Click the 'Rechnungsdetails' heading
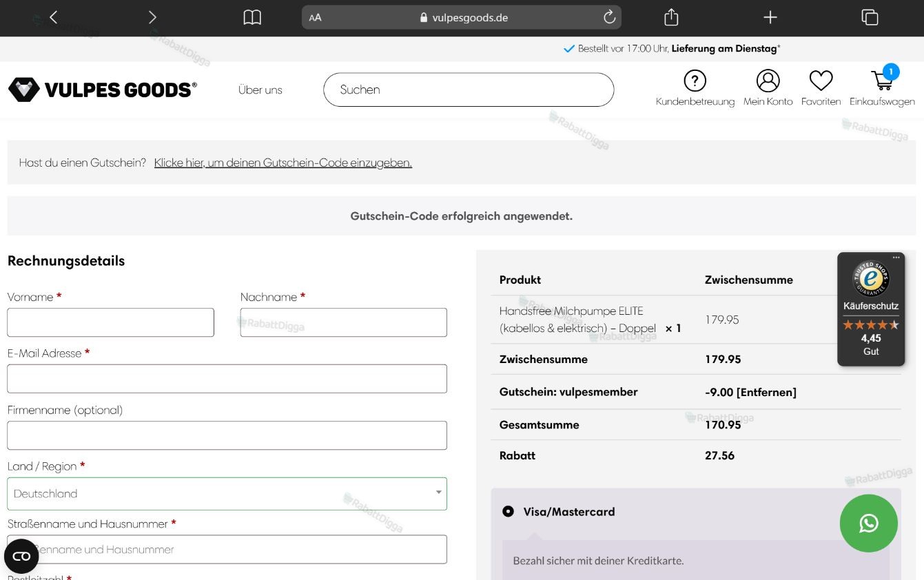The height and width of the screenshot is (580, 924). click(x=66, y=261)
